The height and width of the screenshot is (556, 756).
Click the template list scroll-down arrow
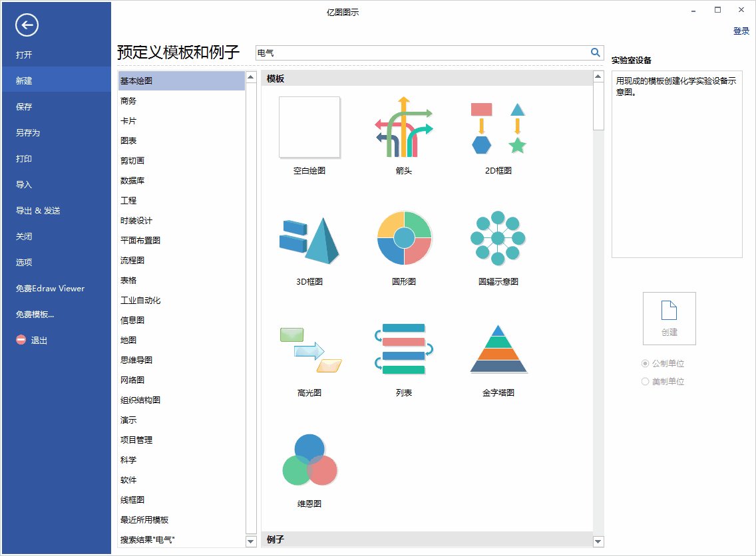[x=250, y=541]
